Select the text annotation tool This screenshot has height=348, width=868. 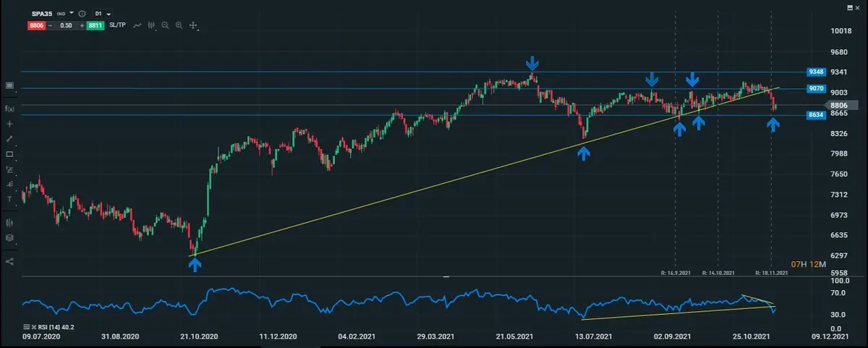tap(10, 198)
